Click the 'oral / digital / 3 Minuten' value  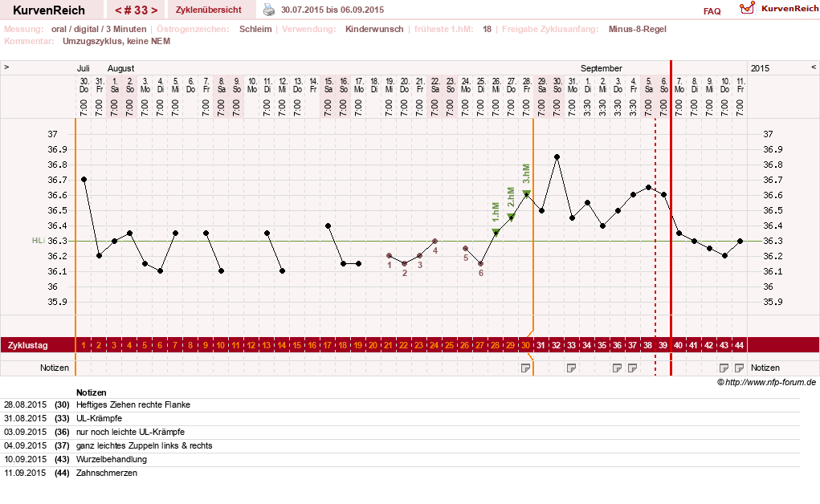click(99, 29)
